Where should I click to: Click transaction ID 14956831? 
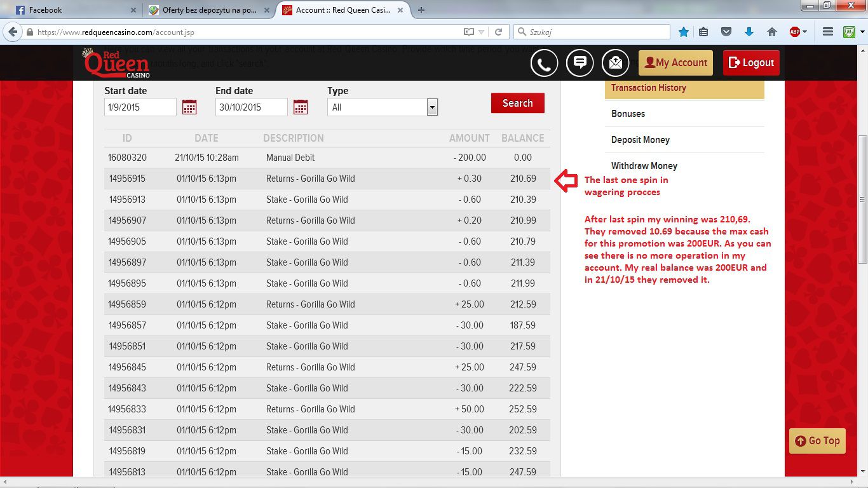tap(127, 430)
